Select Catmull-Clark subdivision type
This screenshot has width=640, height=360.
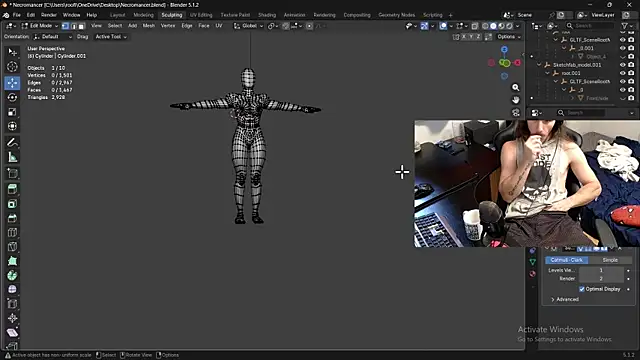click(x=567, y=260)
